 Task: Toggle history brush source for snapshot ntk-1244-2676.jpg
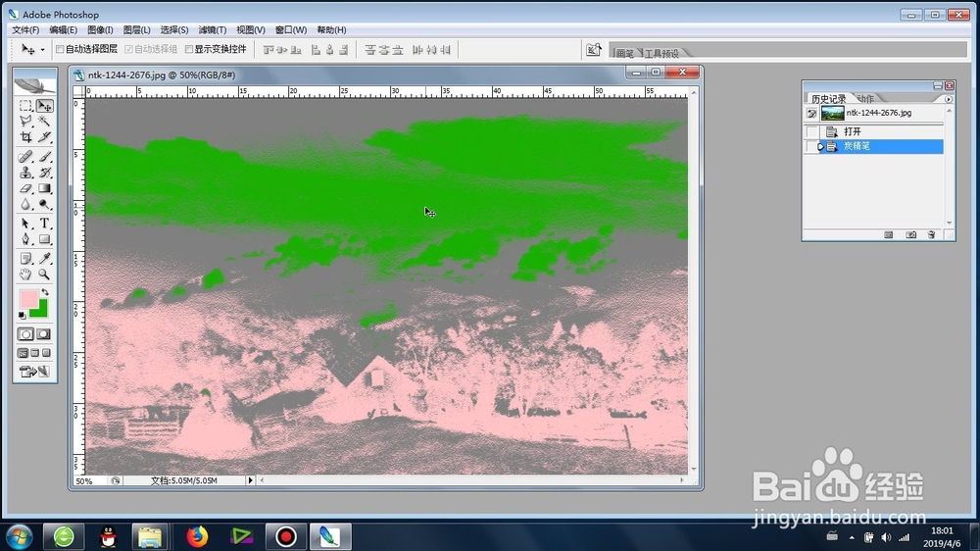[811, 113]
